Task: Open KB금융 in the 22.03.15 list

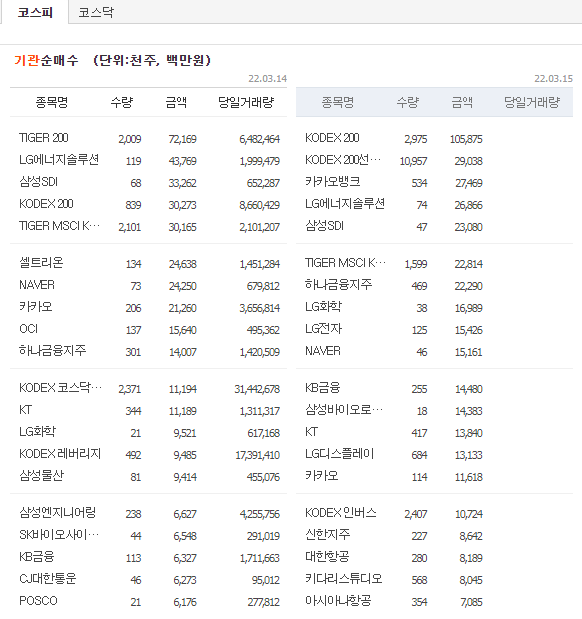Action: [323, 388]
